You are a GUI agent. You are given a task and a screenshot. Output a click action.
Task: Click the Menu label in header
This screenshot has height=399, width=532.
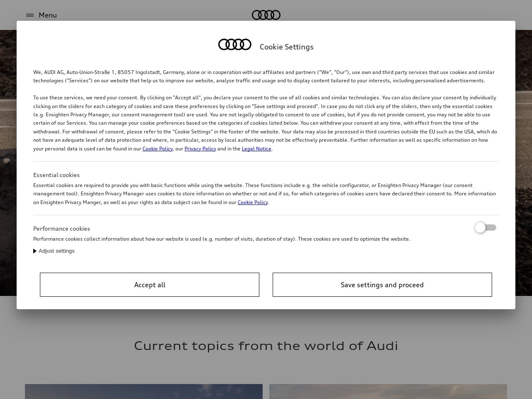(x=48, y=15)
